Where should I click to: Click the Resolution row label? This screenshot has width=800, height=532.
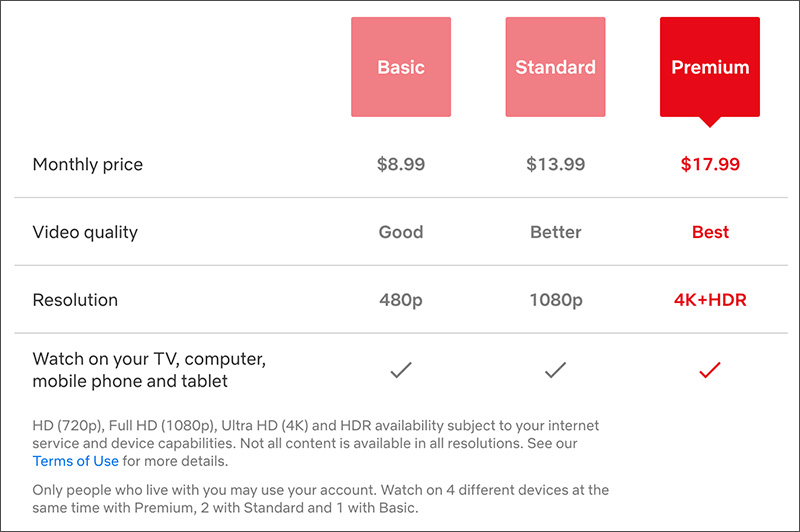(75, 300)
